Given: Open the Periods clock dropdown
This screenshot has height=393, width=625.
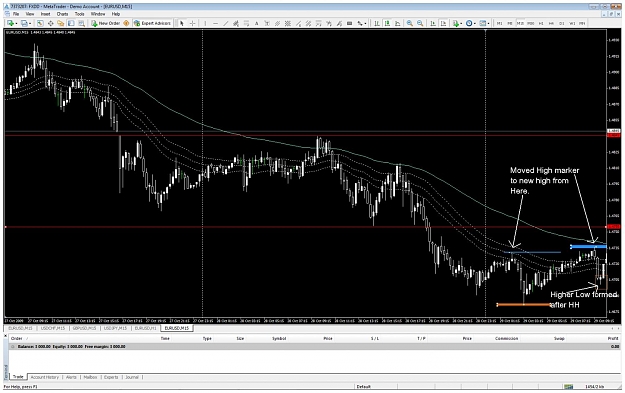Looking at the screenshot, I should click(x=470, y=24).
